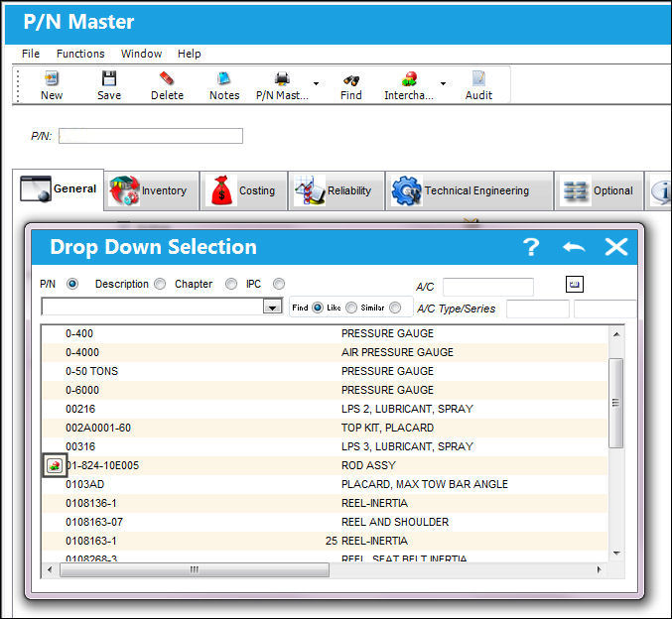This screenshot has height=619, width=672.
Task: Switch to the Reliability tab
Action: (x=336, y=190)
